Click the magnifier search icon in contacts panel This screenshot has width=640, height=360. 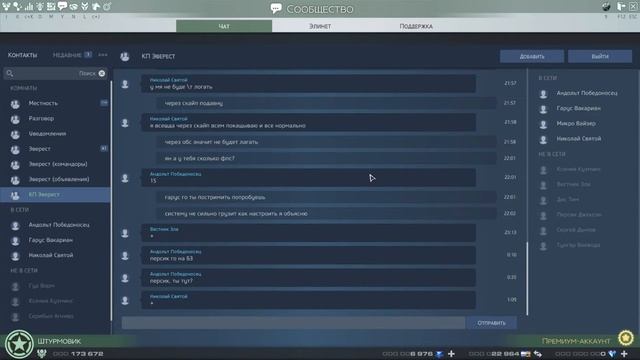coord(10,73)
